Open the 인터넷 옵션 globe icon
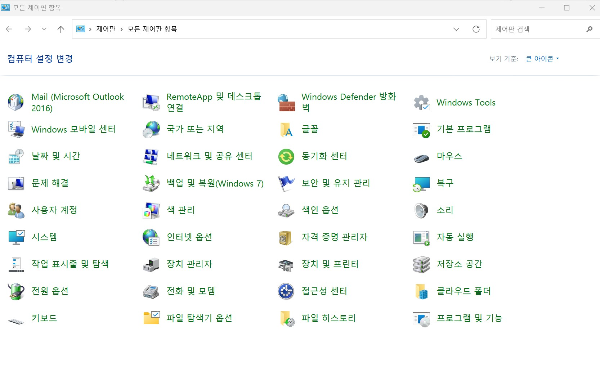Image resolution: width=600 pixels, height=377 pixels. [151, 237]
